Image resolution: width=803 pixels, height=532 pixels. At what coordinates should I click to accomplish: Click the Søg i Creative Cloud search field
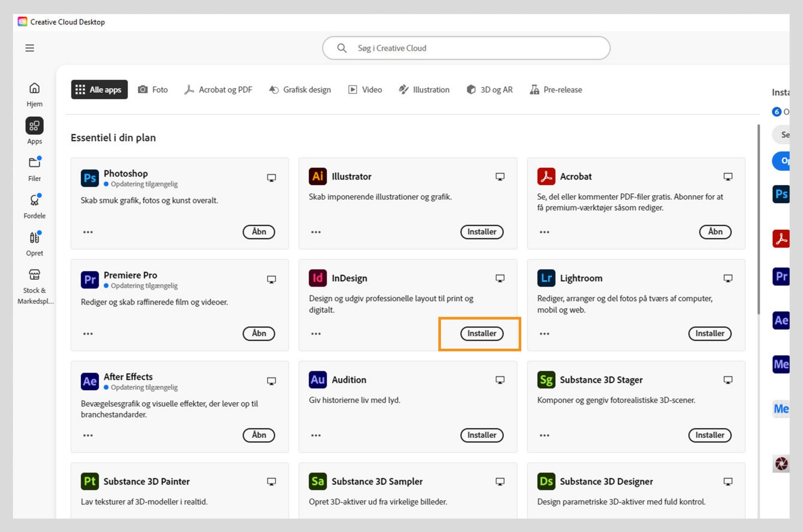pyautogui.click(x=466, y=48)
